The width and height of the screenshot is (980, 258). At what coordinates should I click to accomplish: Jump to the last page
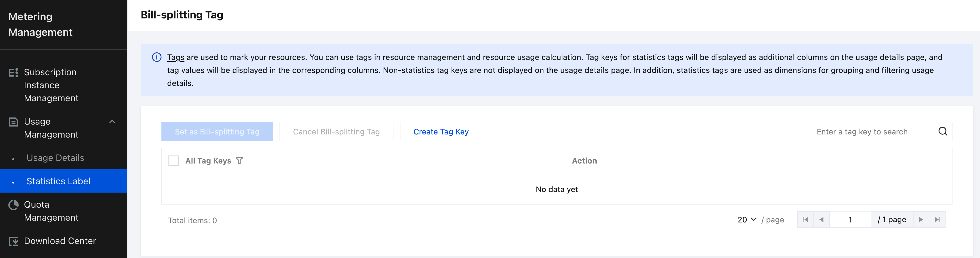(x=937, y=220)
